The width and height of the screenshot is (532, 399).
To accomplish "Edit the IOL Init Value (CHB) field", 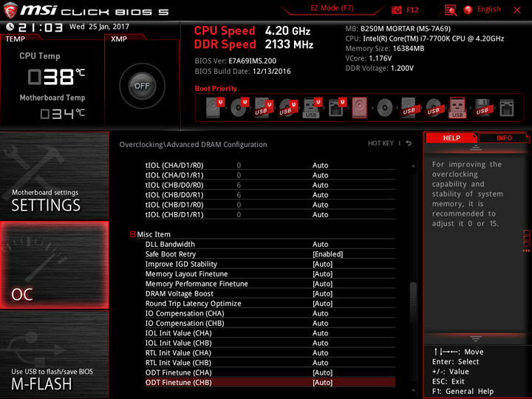I will tap(320, 343).
